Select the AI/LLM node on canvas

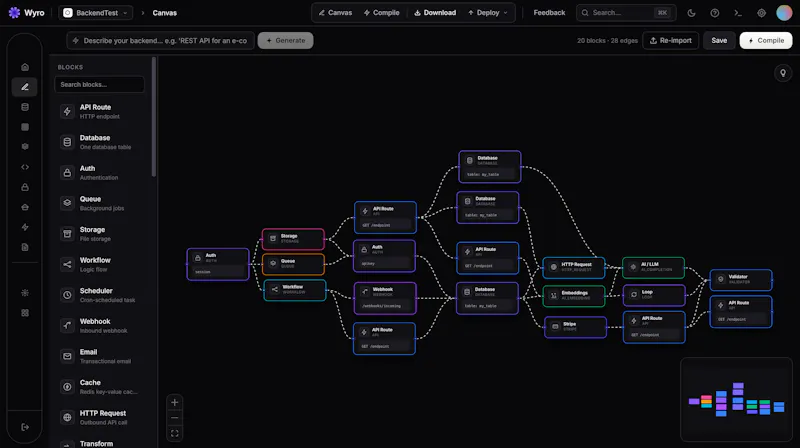[654, 267]
